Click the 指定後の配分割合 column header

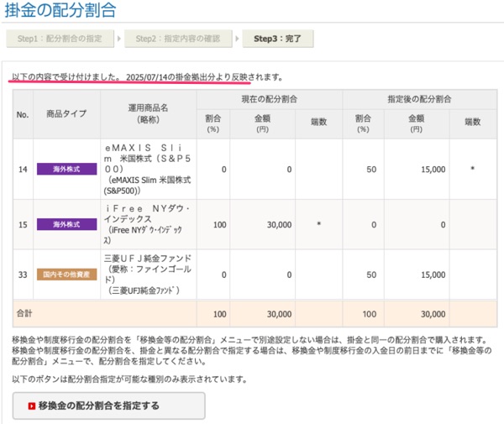pyautogui.click(x=419, y=99)
